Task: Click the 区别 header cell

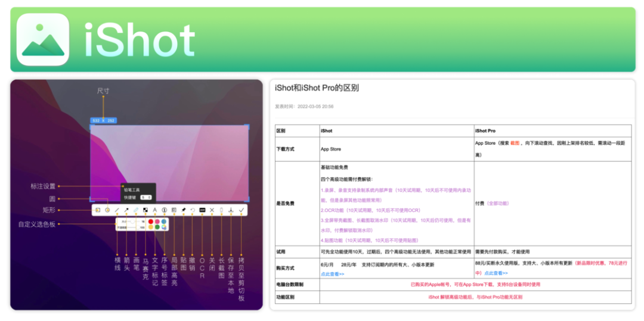Action: (x=298, y=131)
